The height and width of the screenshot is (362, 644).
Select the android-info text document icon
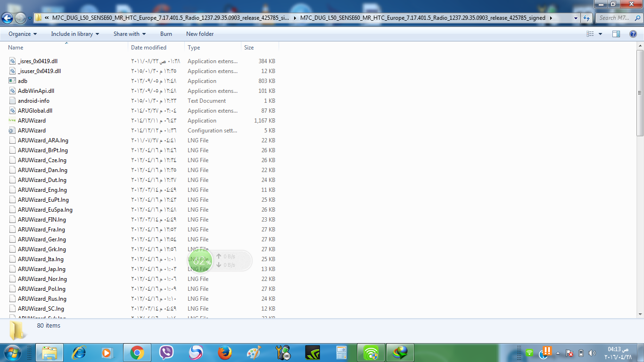13,101
